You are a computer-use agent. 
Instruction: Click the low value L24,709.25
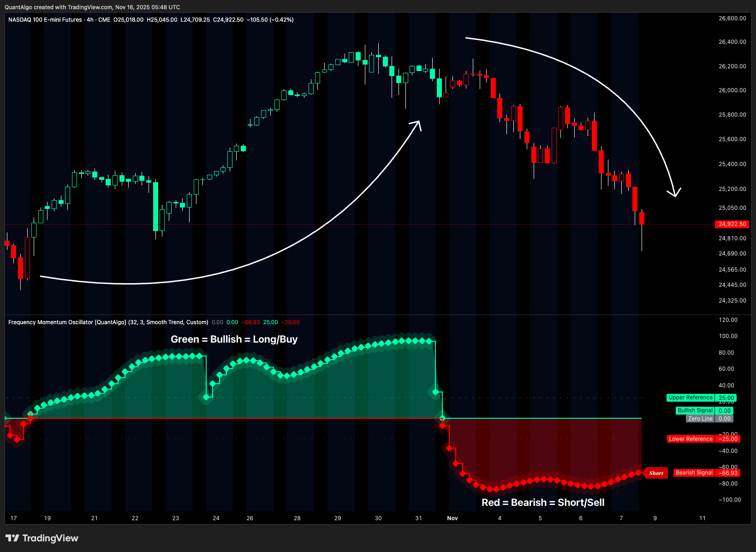click(x=195, y=20)
